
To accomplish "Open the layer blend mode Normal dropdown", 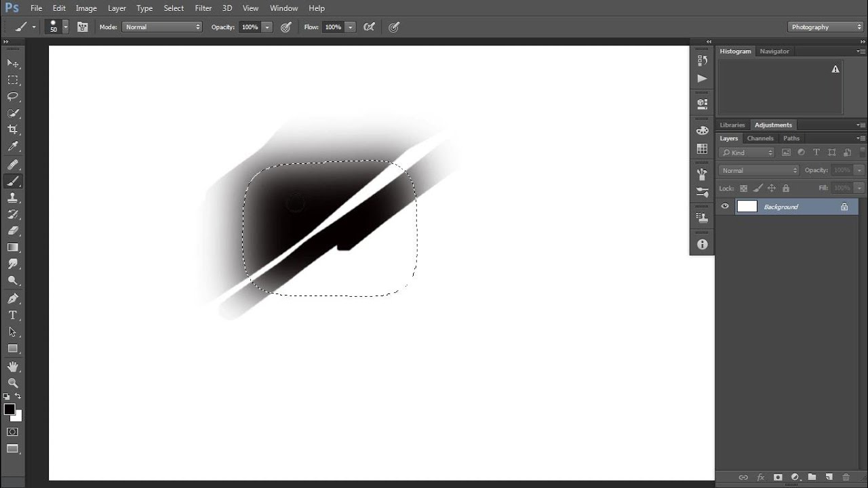I will click(759, 170).
